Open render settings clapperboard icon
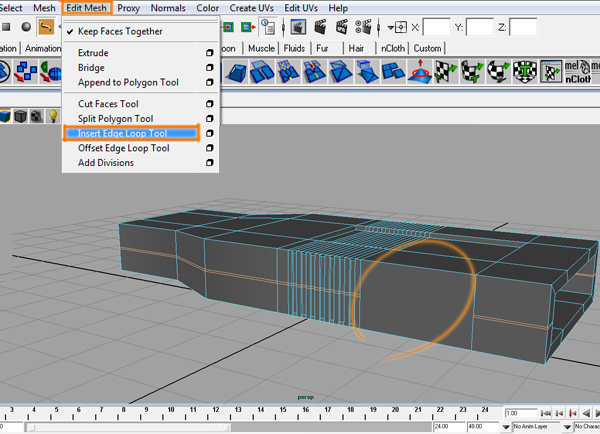 [x=363, y=27]
